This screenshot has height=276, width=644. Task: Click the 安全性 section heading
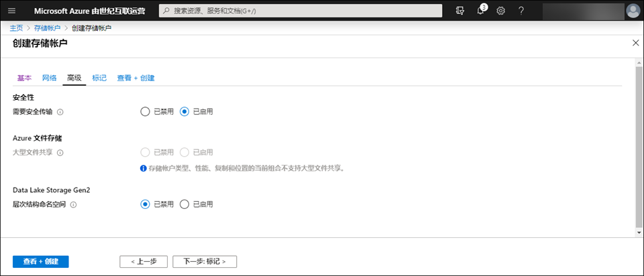coord(23,98)
